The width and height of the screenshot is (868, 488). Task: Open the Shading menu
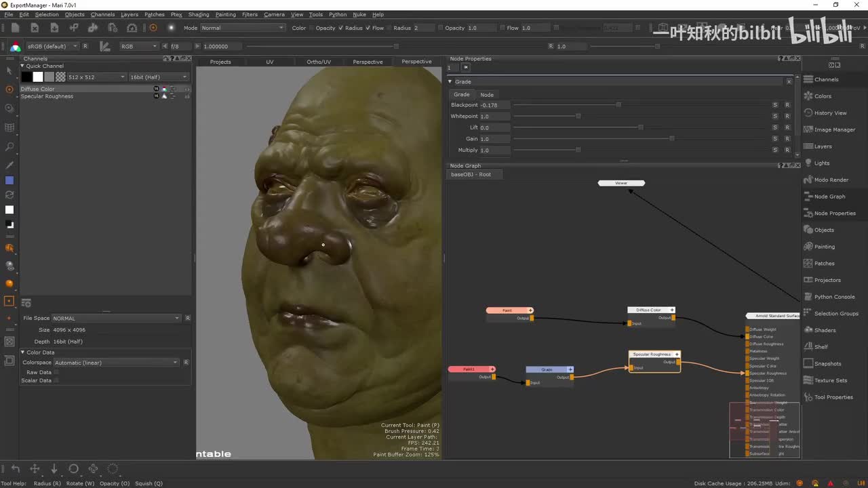(x=198, y=14)
